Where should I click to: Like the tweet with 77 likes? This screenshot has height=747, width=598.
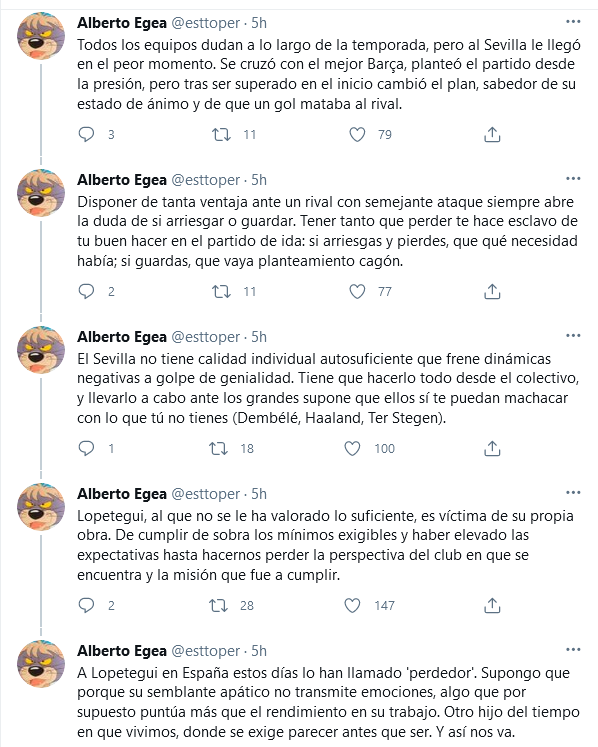(357, 291)
